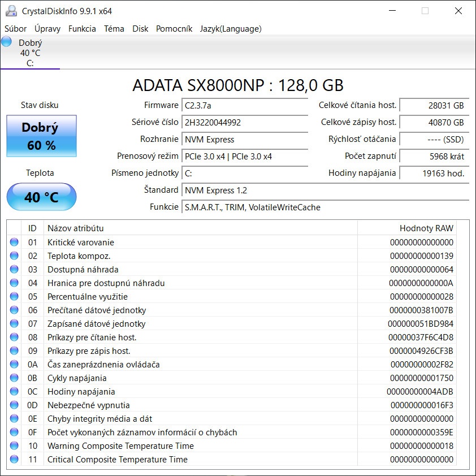Viewport: 476px width, 476px height.
Task: Select the Percentuálne využitie attribute row
Action: coord(232,297)
